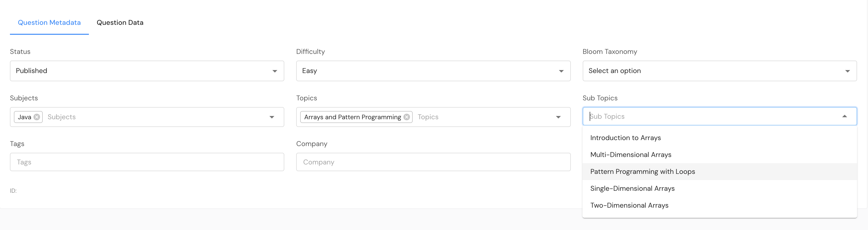The width and height of the screenshot is (868, 230).
Task: Open the Difficulty dropdown arrow
Action: click(x=561, y=71)
